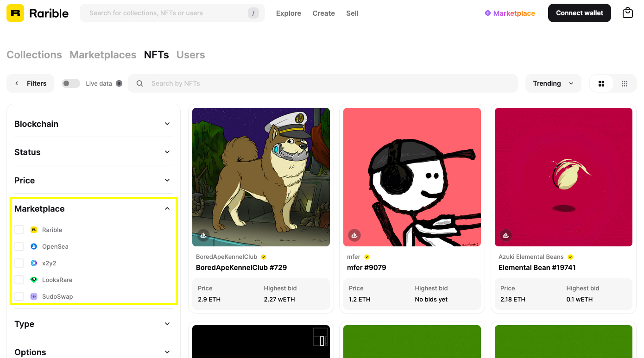Click verified badge next to Azuki Elemental Beans
The image size is (644, 358).
click(570, 257)
